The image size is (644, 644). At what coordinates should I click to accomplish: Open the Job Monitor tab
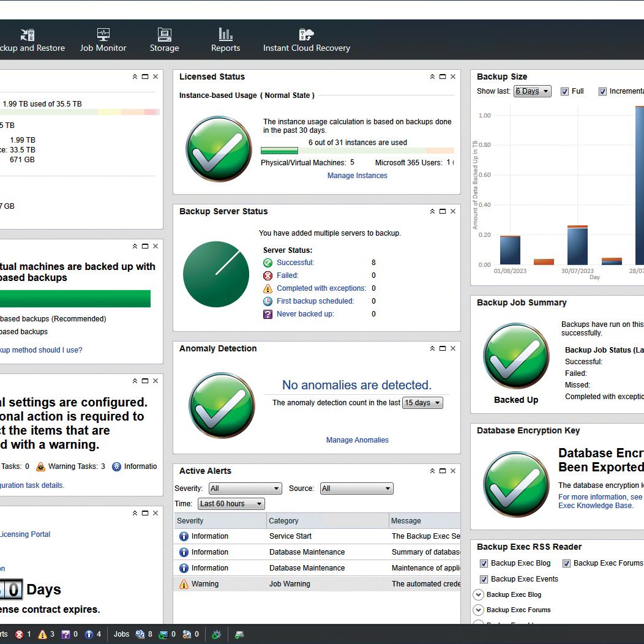coord(103,40)
